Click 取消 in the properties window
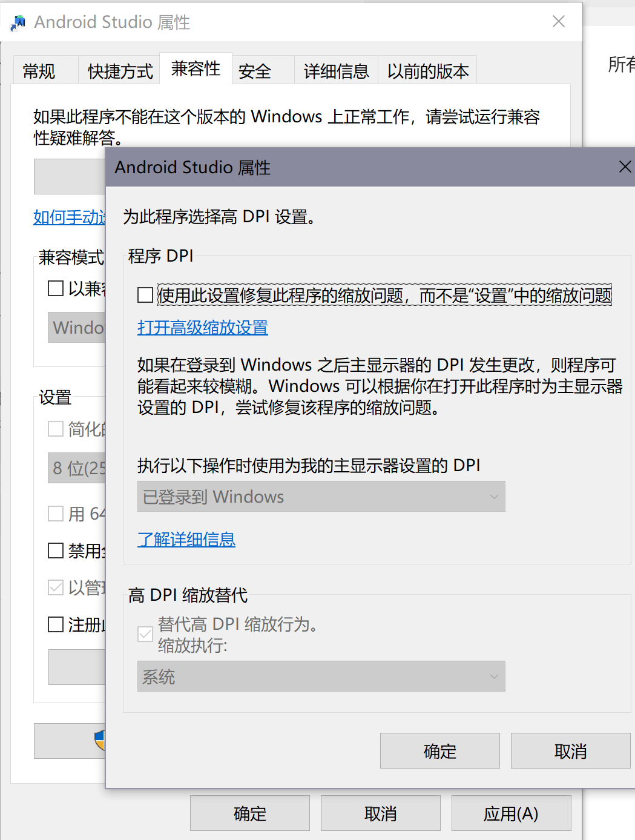The width and height of the screenshot is (635, 840). 381,813
